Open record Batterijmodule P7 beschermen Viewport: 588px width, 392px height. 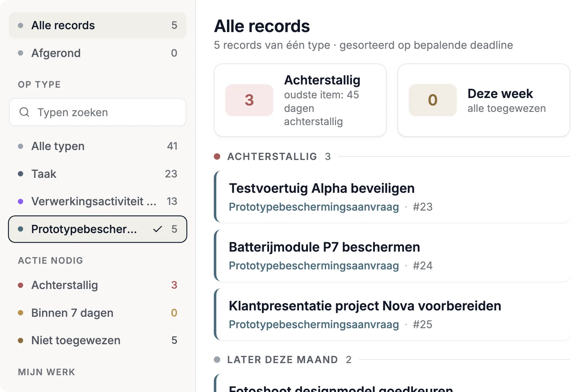click(392, 256)
